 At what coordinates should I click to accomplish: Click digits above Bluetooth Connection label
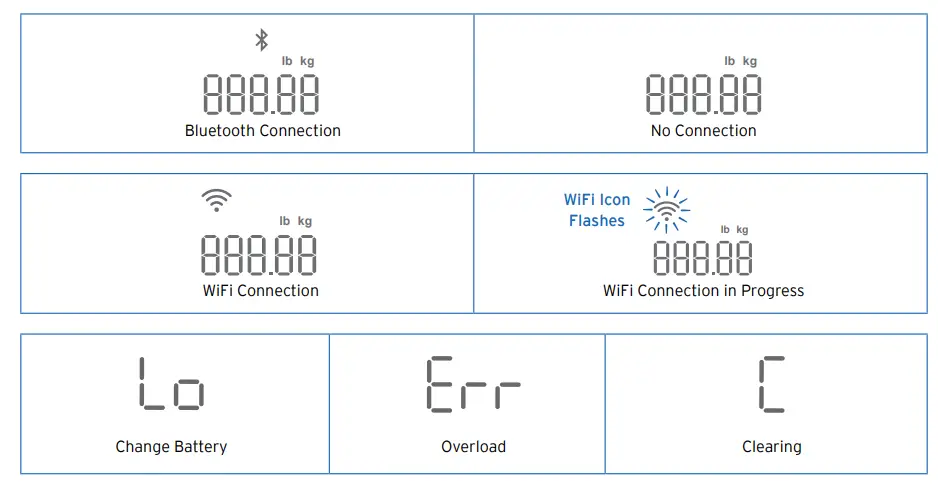[x=261, y=95]
